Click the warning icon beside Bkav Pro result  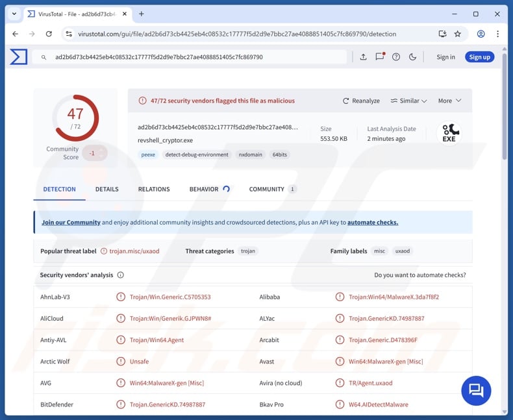[340, 404]
